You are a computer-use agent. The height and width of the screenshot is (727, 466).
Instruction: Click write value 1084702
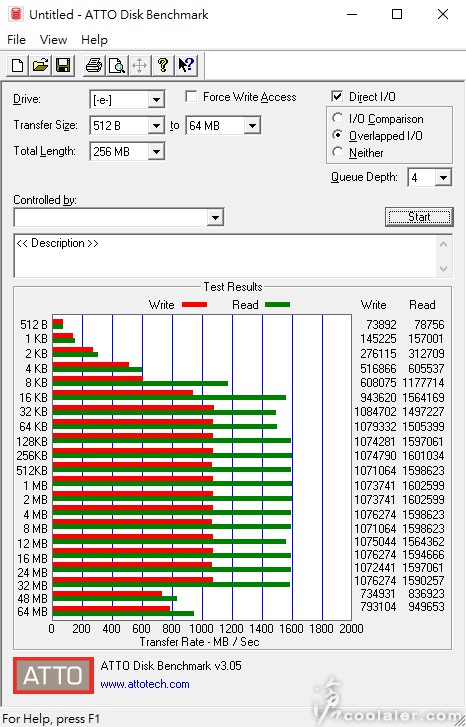375,411
